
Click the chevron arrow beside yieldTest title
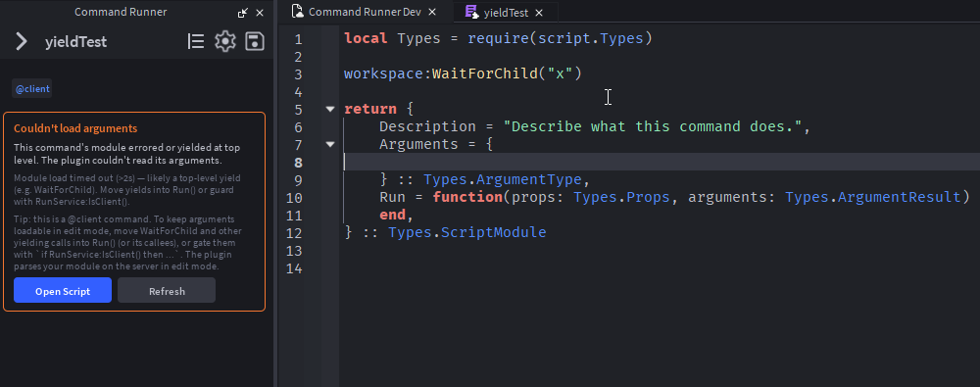click(x=22, y=42)
